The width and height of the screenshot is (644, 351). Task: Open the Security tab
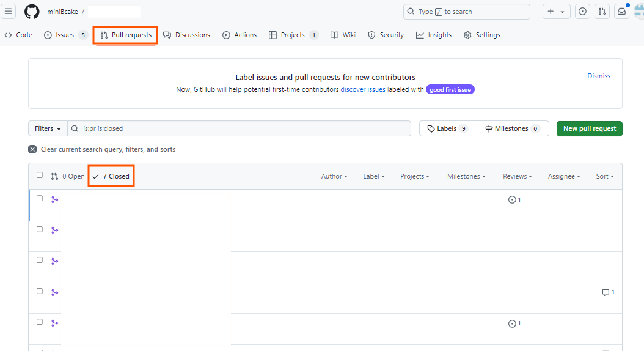[386, 35]
